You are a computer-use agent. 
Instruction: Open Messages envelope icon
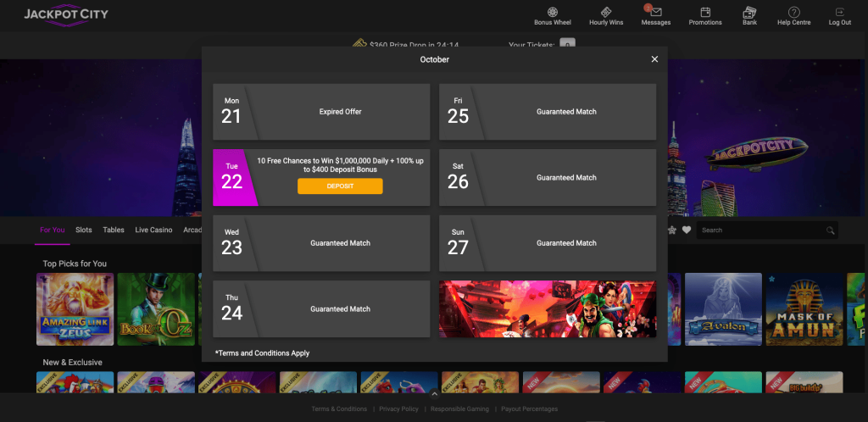[655, 12]
